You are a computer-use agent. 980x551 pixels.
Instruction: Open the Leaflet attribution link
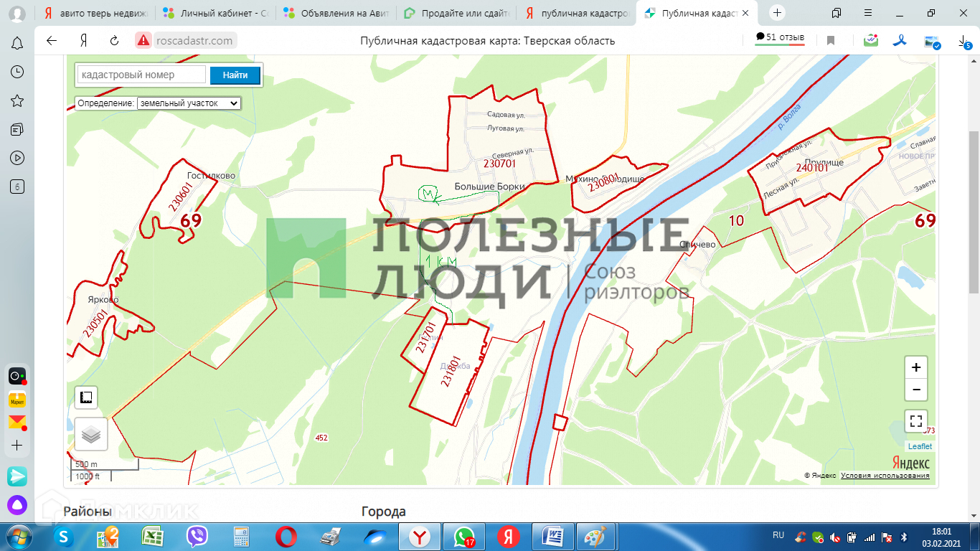920,446
